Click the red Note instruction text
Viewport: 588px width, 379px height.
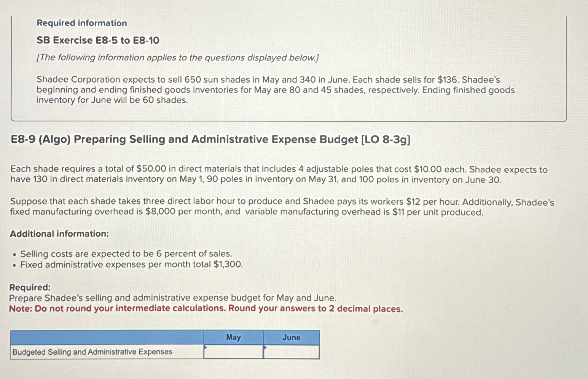pyautogui.click(x=206, y=308)
